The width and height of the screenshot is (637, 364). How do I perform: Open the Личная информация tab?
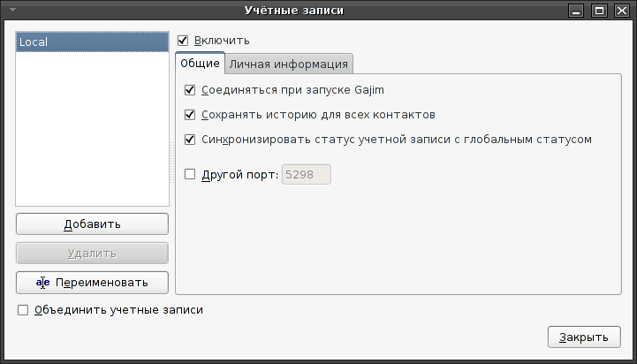288,64
